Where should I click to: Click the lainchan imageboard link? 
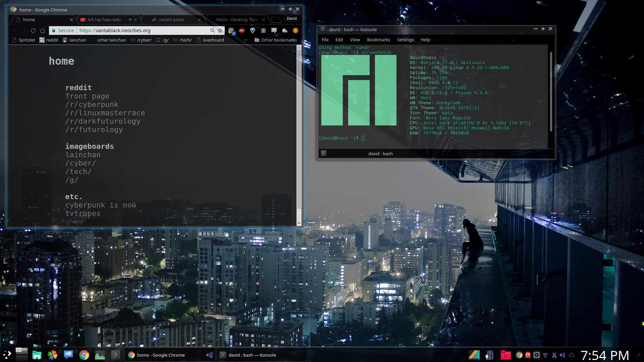(x=83, y=155)
